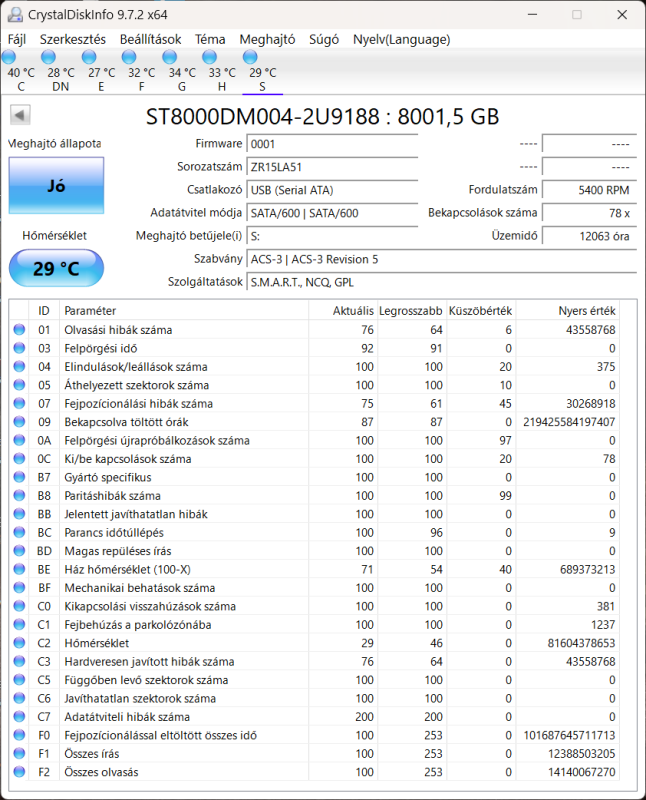Open the Fájl menu
646x800 pixels.
pyautogui.click(x=17, y=39)
